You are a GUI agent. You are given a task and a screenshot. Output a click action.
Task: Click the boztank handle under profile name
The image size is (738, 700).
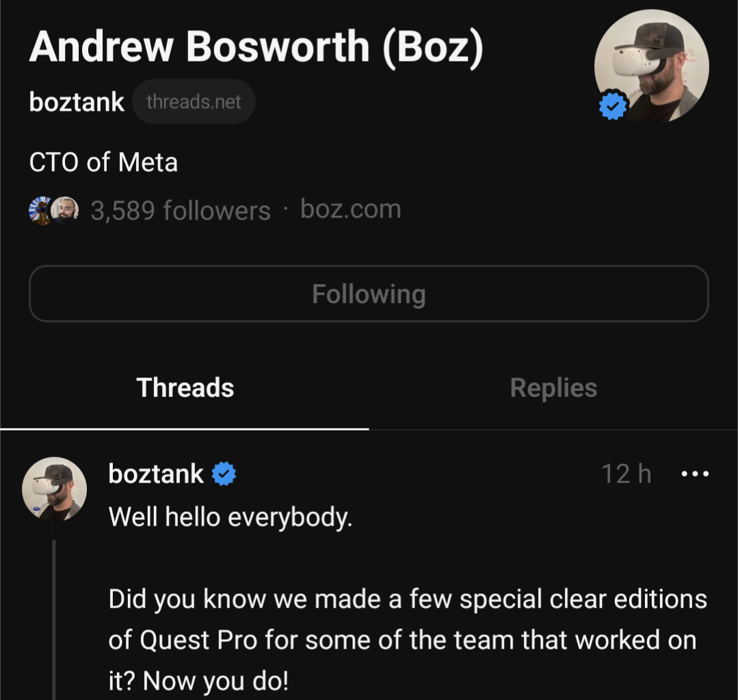[x=77, y=102]
